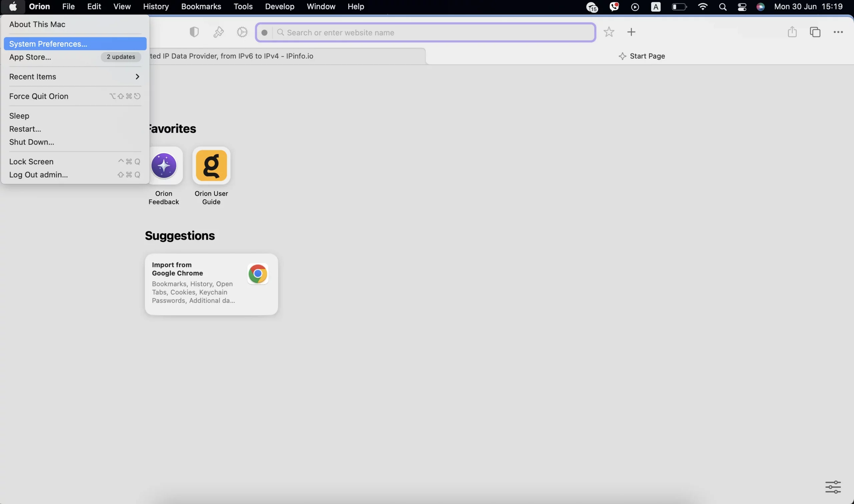Viewport: 854px width, 504px height.
Task: Open keyboard input source 'A' icon
Action: [x=656, y=7]
